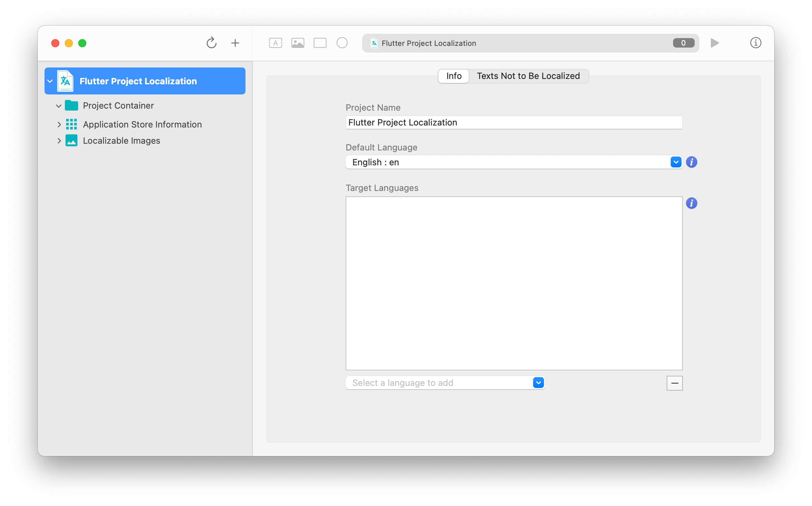The width and height of the screenshot is (812, 506).
Task: Expand the Localizable Images node
Action: point(59,141)
